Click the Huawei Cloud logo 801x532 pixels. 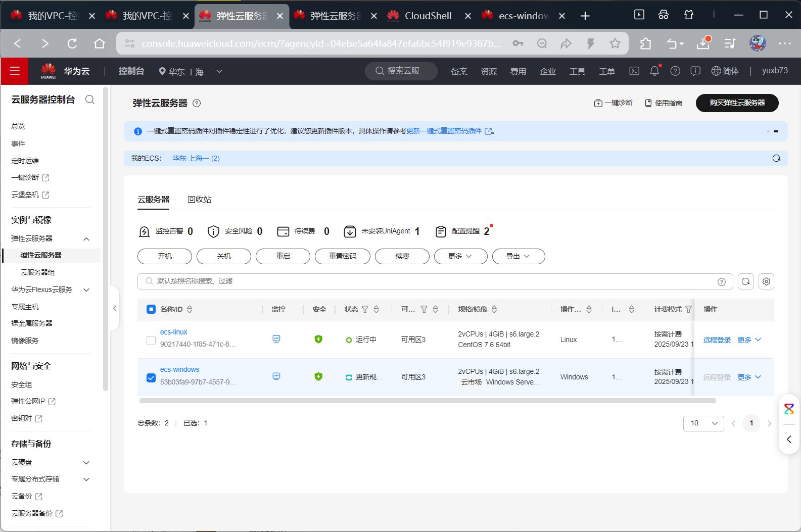[x=49, y=71]
